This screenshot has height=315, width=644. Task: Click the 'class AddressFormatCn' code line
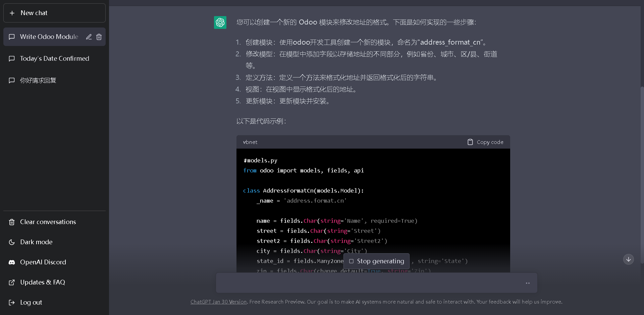click(304, 191)
